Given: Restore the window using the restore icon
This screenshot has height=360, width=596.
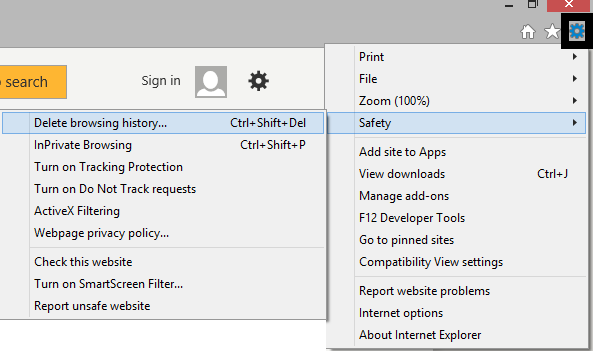Looking at the screenshot, I should coord(533,5).
